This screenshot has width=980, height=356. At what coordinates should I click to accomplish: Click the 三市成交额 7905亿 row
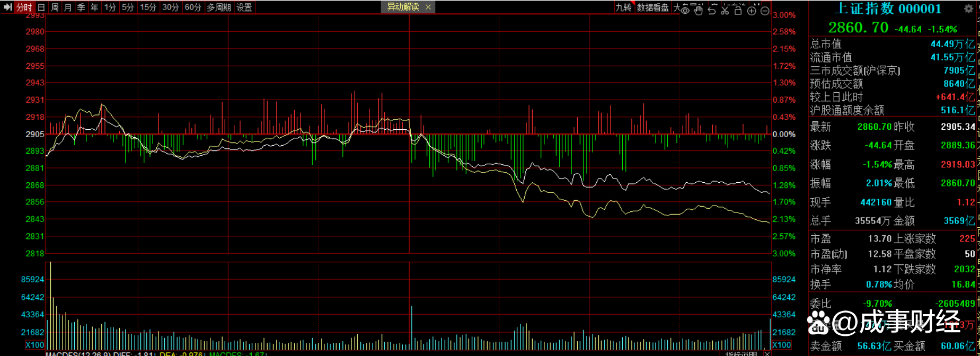pyautogui.click(x=892, y=70)
